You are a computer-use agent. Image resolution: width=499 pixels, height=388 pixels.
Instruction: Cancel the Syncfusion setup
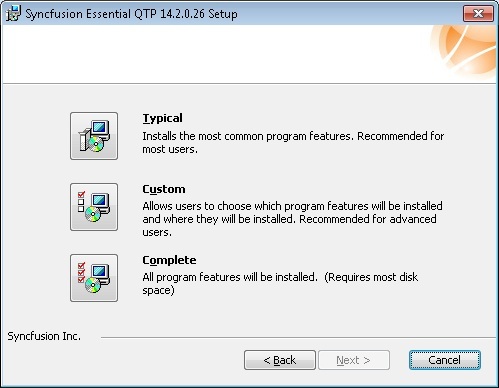coord(445,360)
